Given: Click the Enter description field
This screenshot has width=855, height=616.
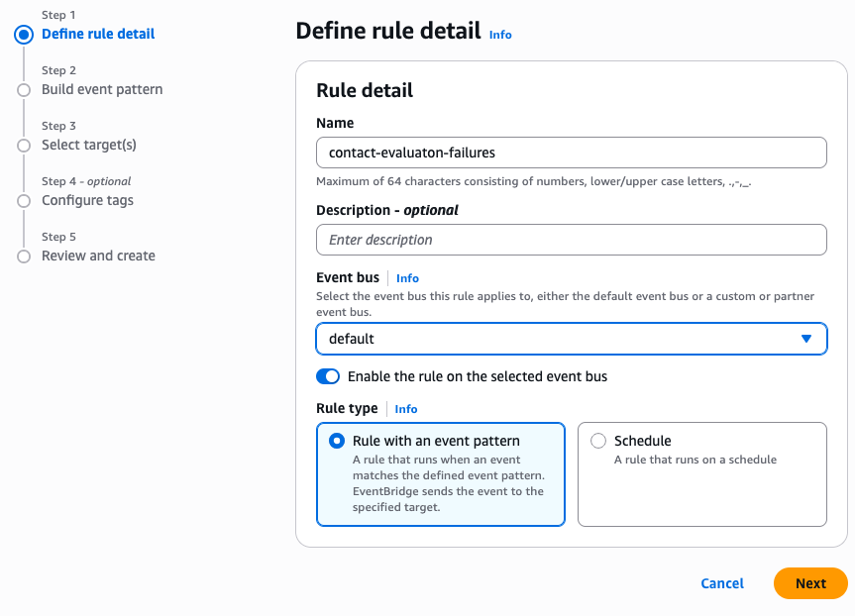Looking at the screenshot, I should point(571,240).
